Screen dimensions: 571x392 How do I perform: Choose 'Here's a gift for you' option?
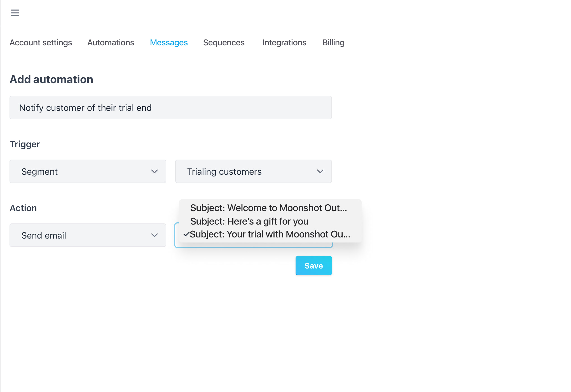click(249, 221)
